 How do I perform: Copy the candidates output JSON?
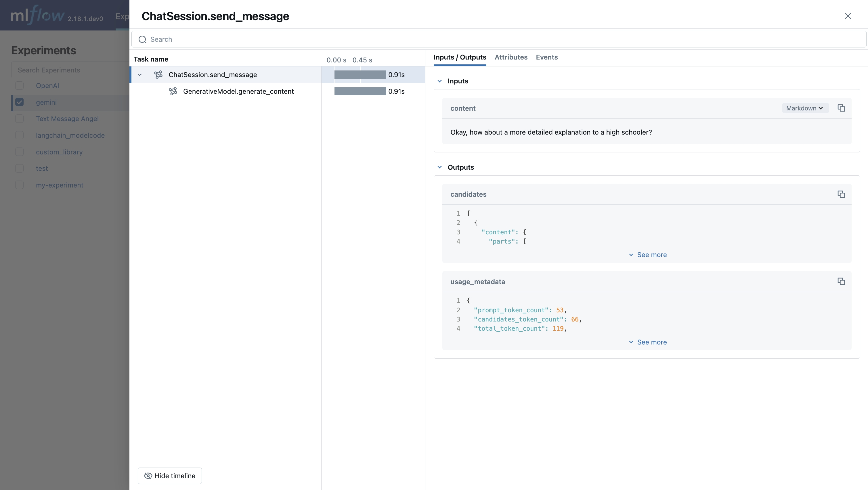pos(841,194)
